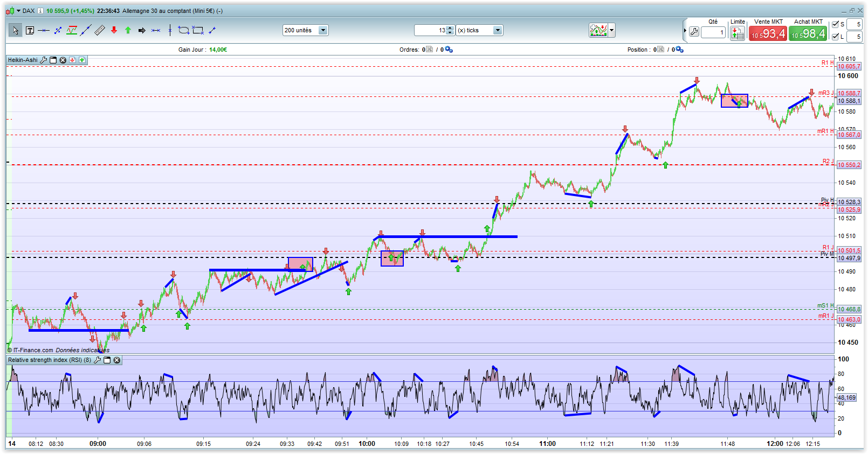This screenshot has height=454, width=868.
Task: Select the ellipse drawing tool
Action: (x=184, y=31)
